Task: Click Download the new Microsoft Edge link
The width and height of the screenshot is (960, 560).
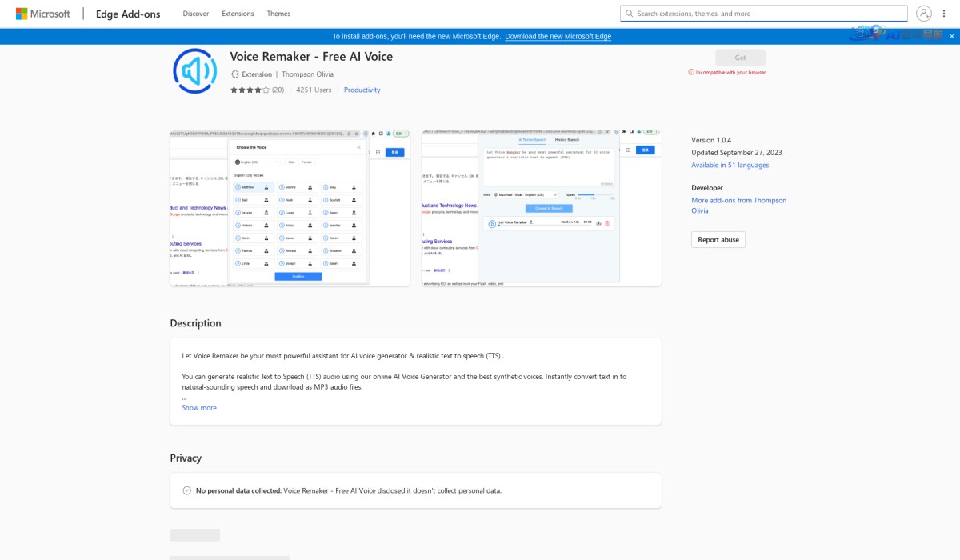Action: (x=557, y=36)
